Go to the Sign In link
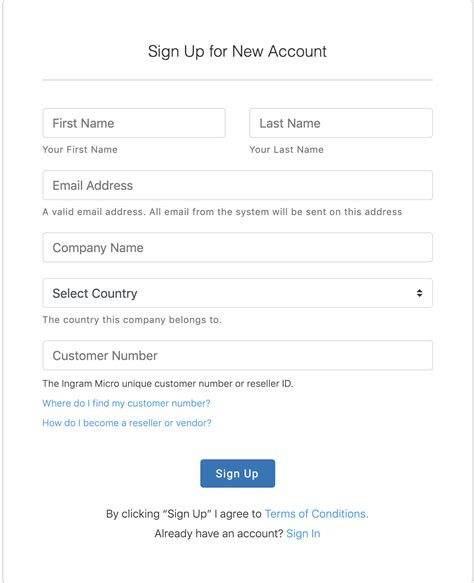Image resolution: width=474 pixels, height=583 pixels. tap(303, 534)
